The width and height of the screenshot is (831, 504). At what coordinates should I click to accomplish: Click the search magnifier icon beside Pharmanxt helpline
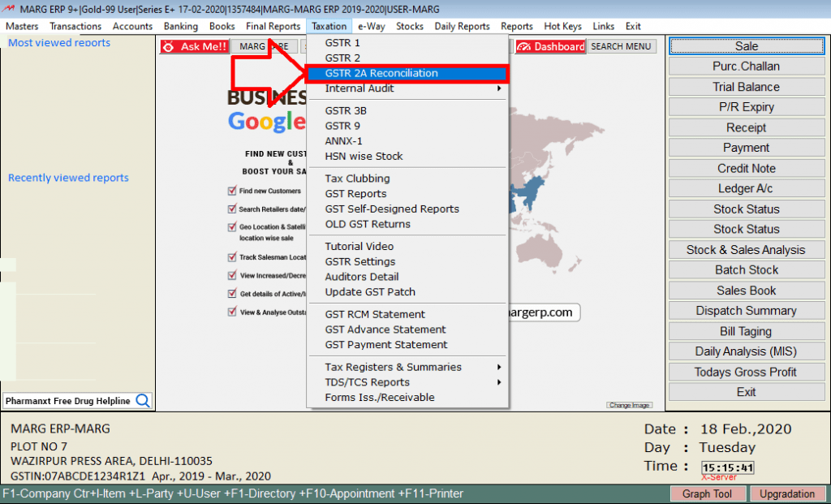(x=143, y=401)
